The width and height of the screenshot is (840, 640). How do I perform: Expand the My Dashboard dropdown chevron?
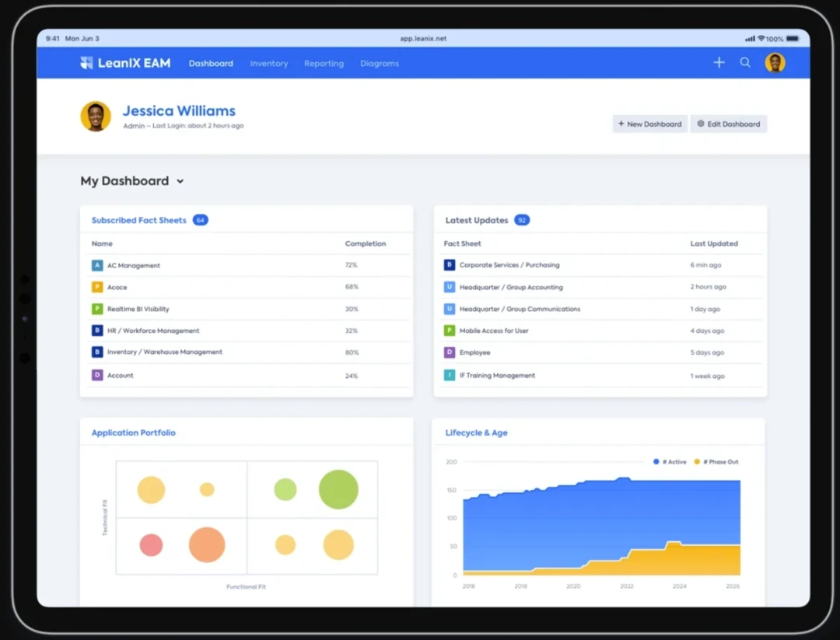[x=180, y=181]
